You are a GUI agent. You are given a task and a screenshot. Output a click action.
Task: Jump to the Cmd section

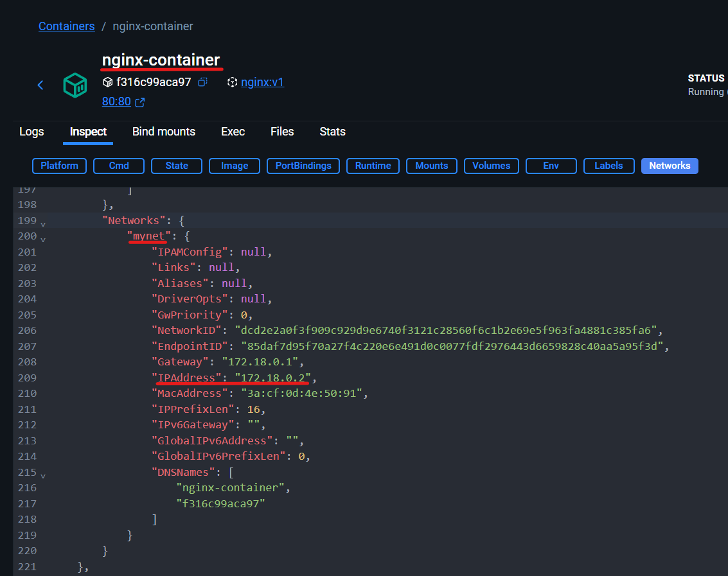pos(119,166)
